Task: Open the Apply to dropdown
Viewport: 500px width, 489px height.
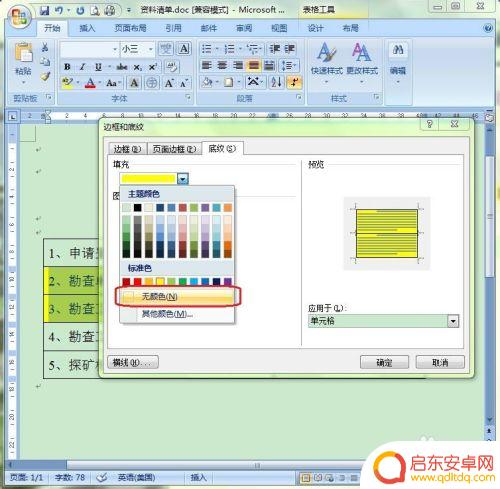Action: pos(453,321)
